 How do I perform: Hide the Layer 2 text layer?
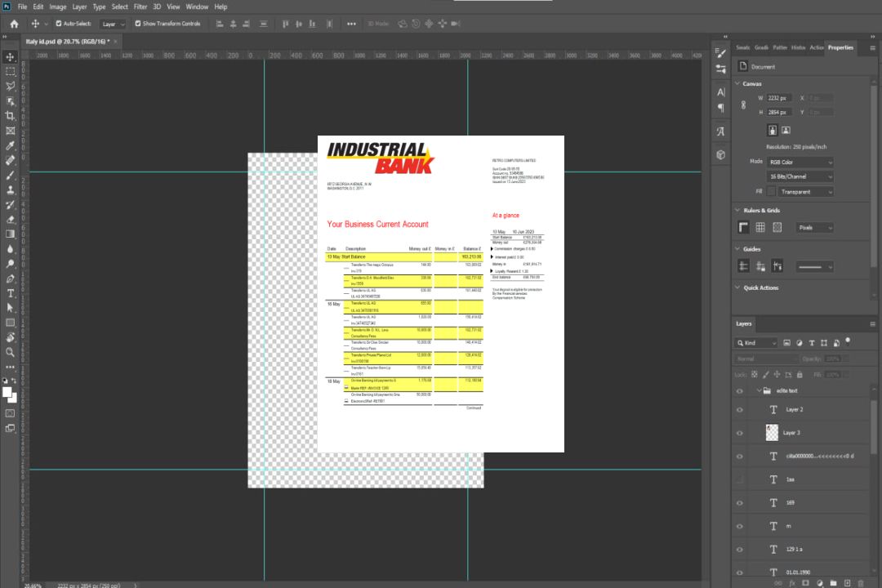tap(740, 410)
